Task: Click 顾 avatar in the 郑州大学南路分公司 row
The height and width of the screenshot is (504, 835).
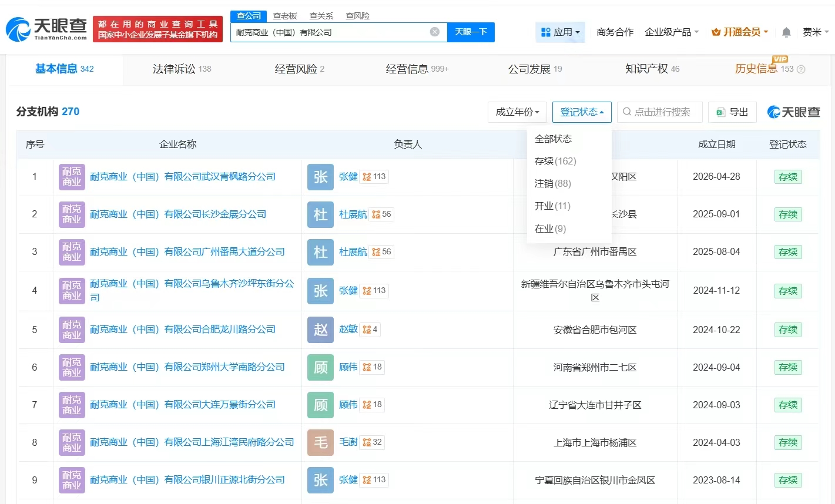Action: (x=320, y=367)
